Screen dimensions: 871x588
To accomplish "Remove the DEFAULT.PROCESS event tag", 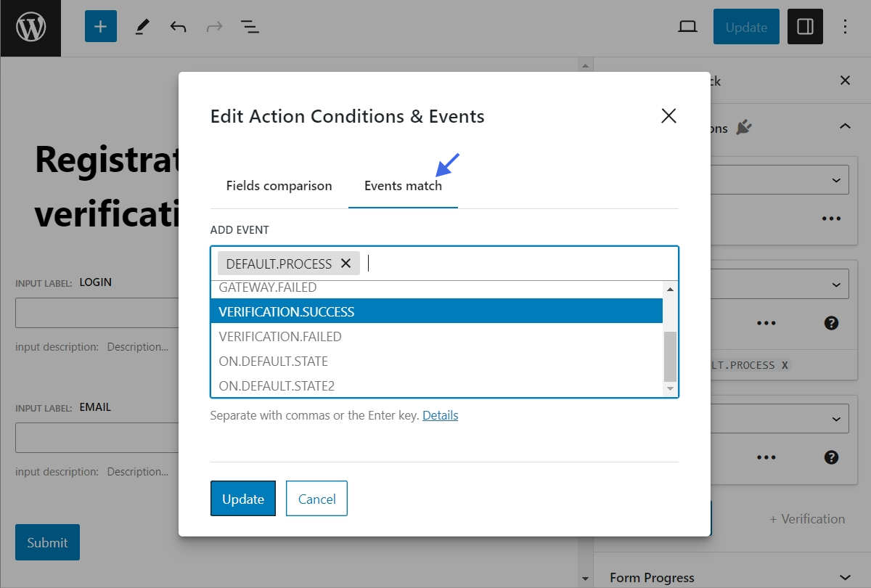I will 346,264.
